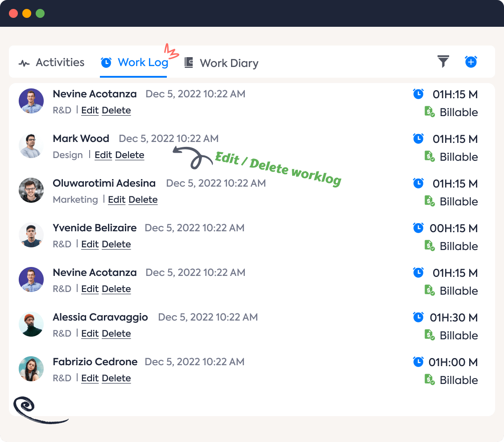Toggle billable status for Oluwarotimi Adesina's entry
The image size is (504, 442).
click(x=430, y=201)
